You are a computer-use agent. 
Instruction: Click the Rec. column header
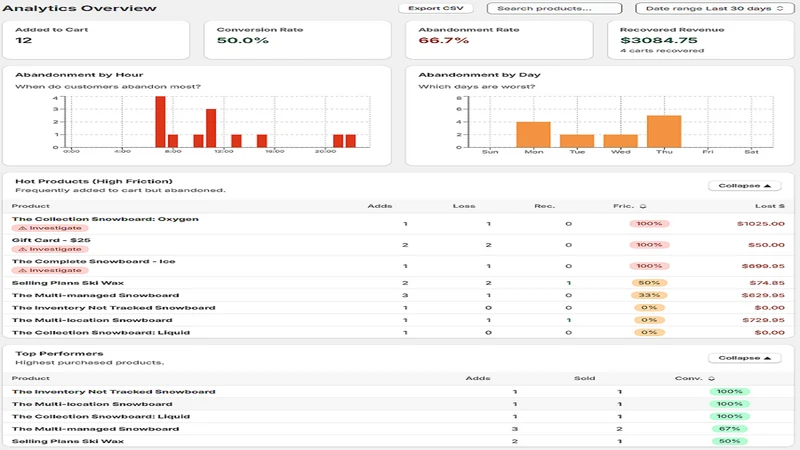tap(544, 206)
